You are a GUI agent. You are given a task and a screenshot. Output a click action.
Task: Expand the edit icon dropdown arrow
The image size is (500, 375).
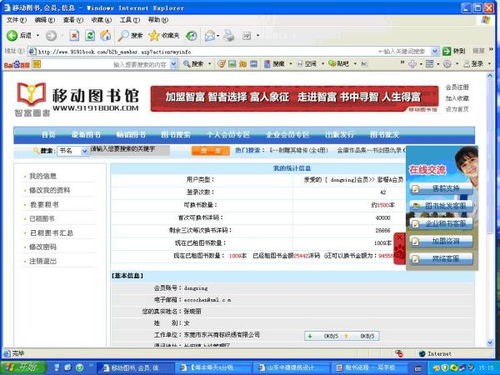[x=258, y=36]
